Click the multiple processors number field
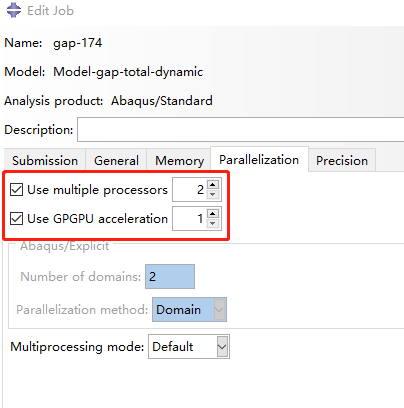This screenshot has height=408, width=404. click(190, 190)
